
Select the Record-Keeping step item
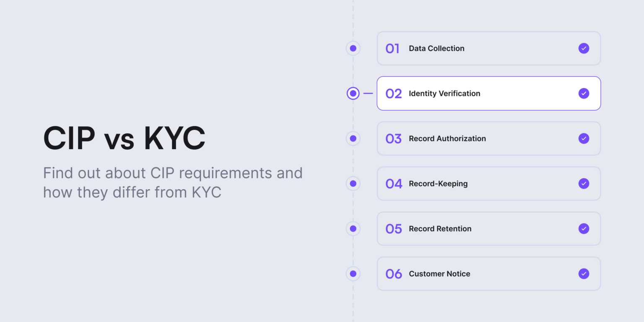488,183
